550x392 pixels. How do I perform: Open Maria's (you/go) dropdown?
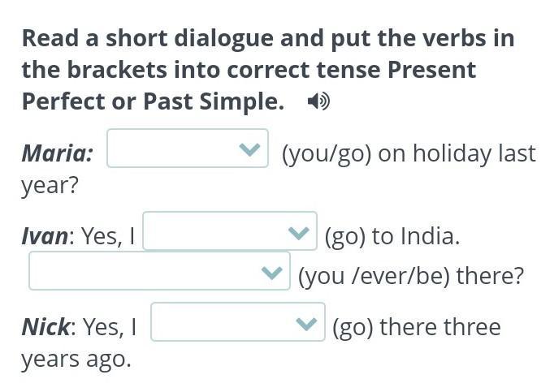(x=188, y=149)
